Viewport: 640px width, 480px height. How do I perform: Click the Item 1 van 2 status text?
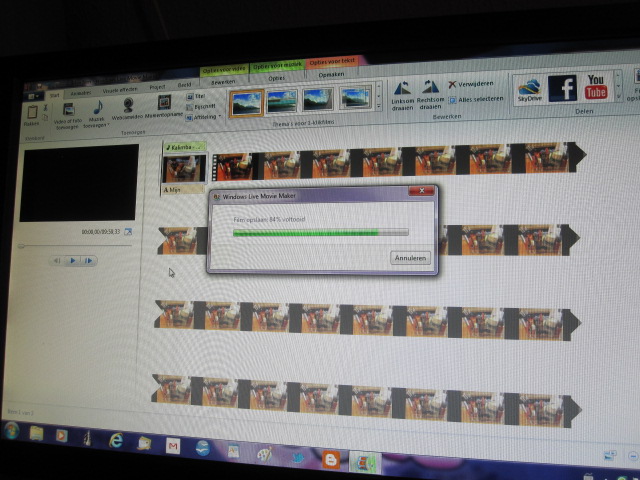click(20, 413)
